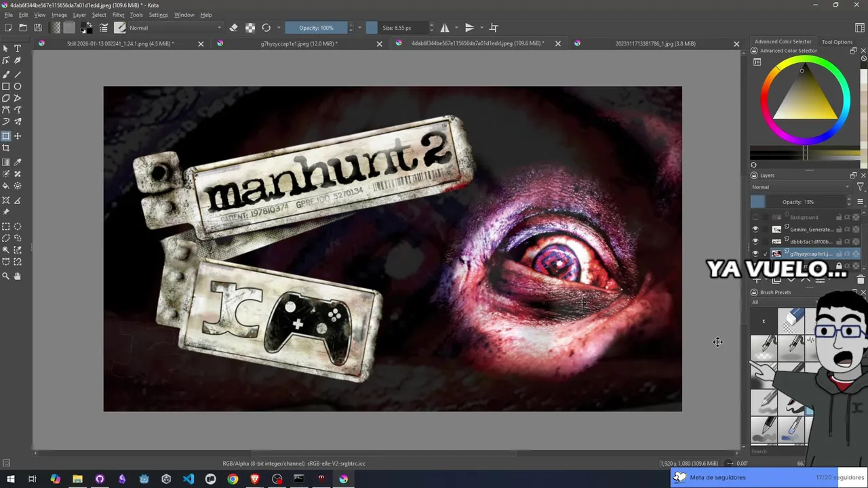The height and width of the screenshot is (488, 868).
Task: Adjust the brush Opacity 100% slider
Action: click(315, 28)
